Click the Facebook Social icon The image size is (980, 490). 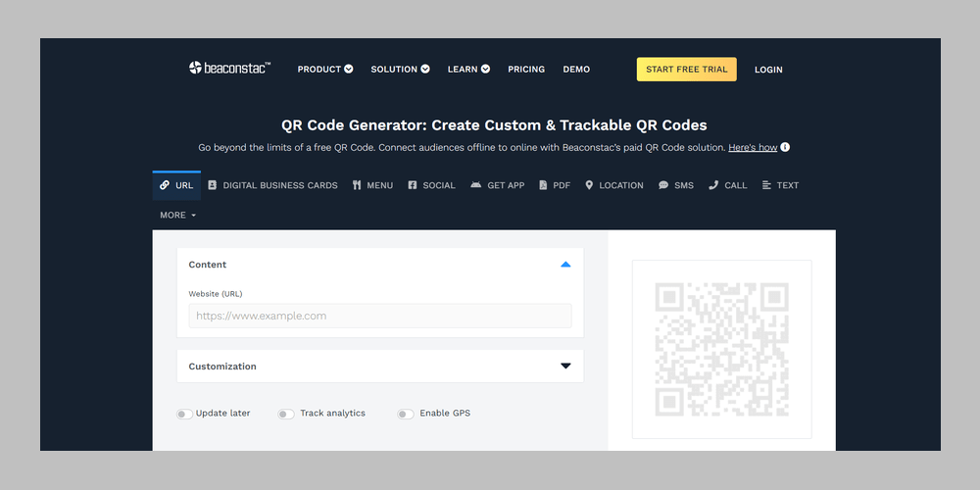click(413, 185)
